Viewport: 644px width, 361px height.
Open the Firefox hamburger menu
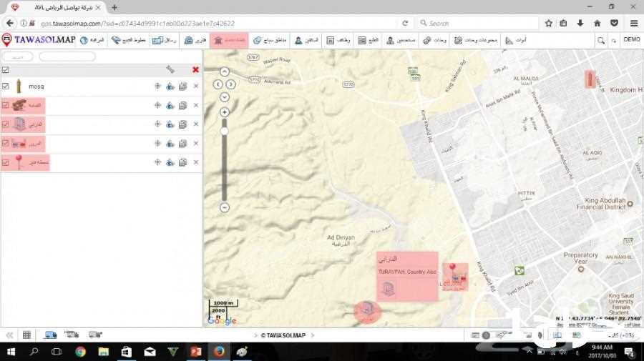click(634, 24)
